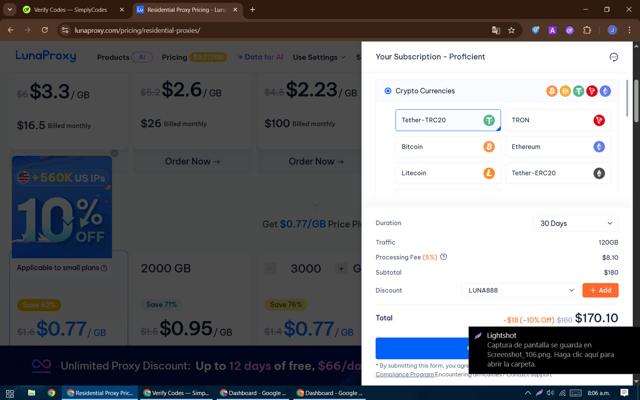Screen dimensions: 640x400
Task: Click the round purple extension icon
Action: (569, 30)
